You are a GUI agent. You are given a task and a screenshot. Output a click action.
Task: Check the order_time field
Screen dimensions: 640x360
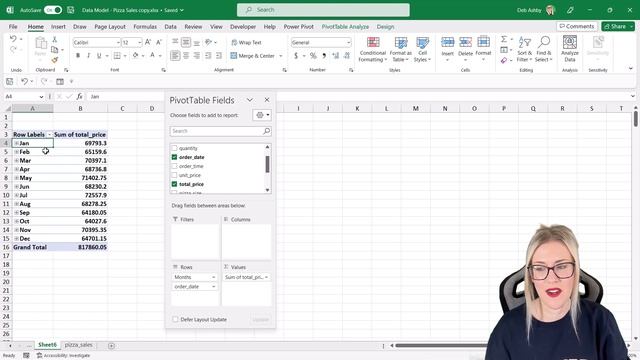tap(174, 166)
